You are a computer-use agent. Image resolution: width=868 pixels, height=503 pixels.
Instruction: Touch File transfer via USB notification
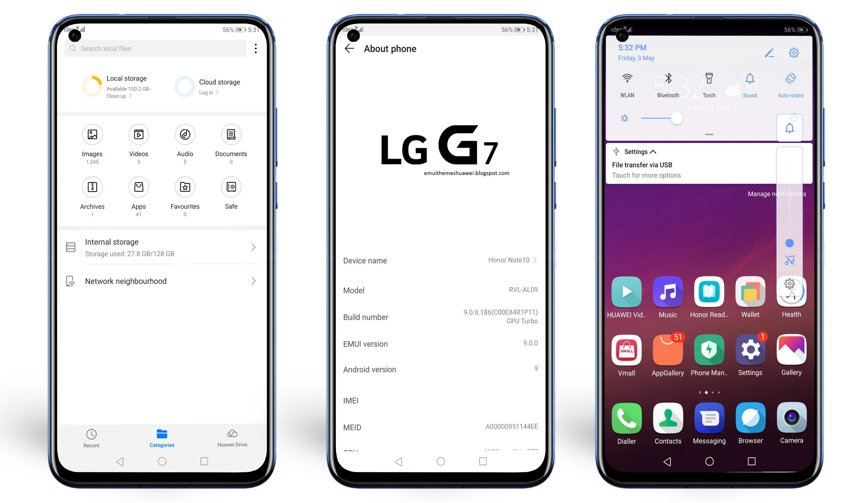coord(688,169)
